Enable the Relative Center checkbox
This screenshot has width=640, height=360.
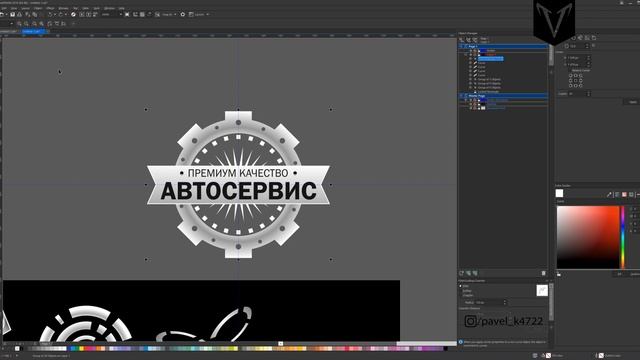coord(569,70)
